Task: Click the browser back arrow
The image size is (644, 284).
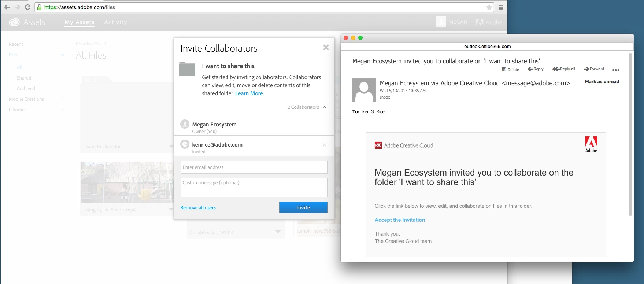Action: point(7,7)
